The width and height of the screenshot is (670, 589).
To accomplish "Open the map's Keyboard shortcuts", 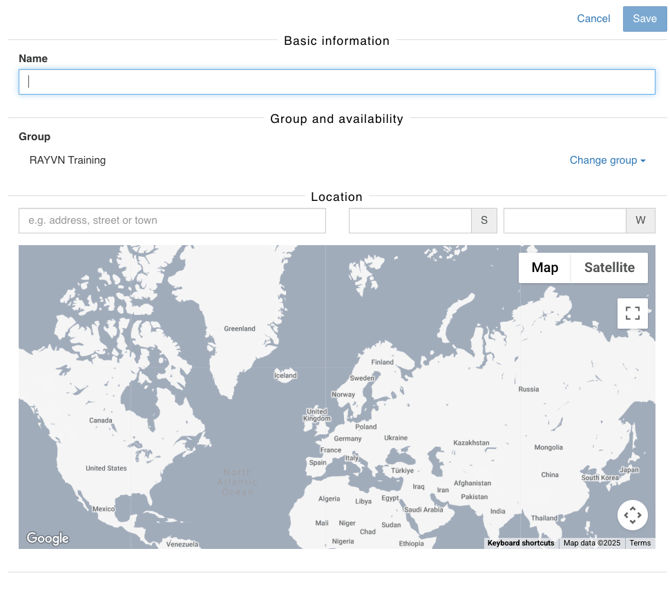I will pos(520,543).
